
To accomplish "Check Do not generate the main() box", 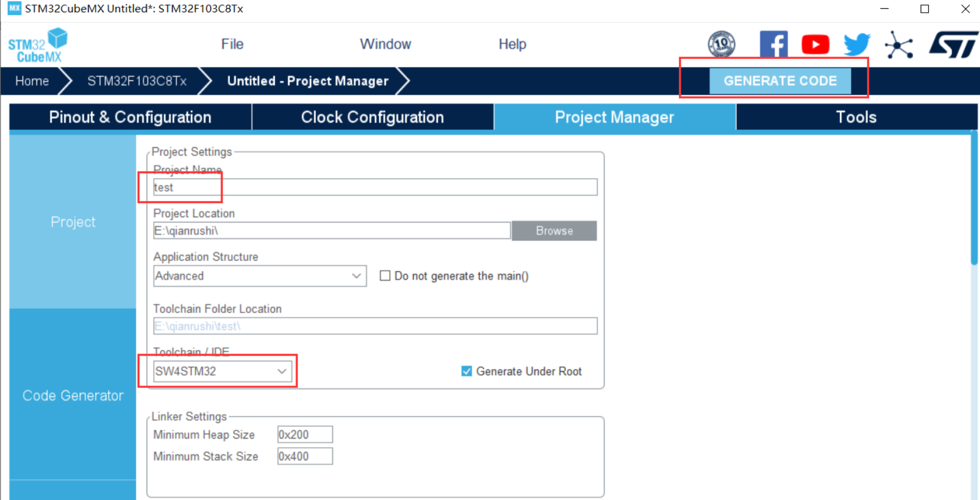I will (385, 276).
